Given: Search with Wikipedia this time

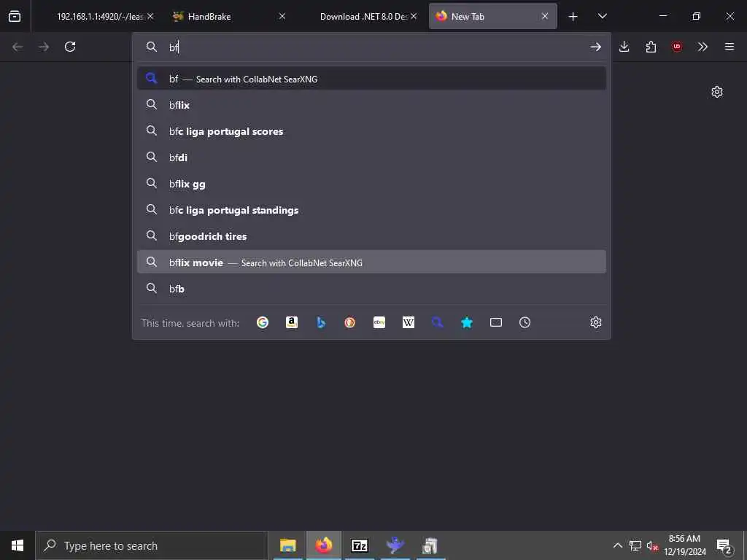Looking at the screenshot, I should click(409, 322).
